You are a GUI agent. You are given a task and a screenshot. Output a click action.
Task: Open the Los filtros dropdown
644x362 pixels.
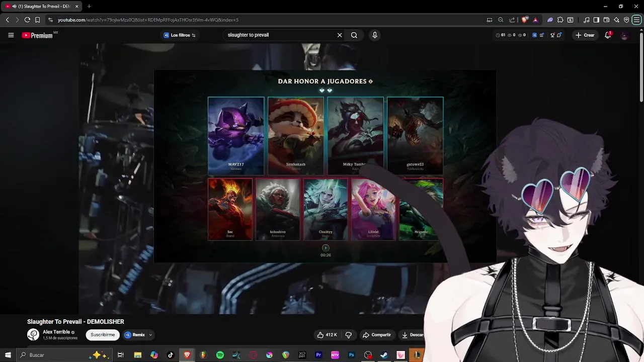tap(180, 35)
